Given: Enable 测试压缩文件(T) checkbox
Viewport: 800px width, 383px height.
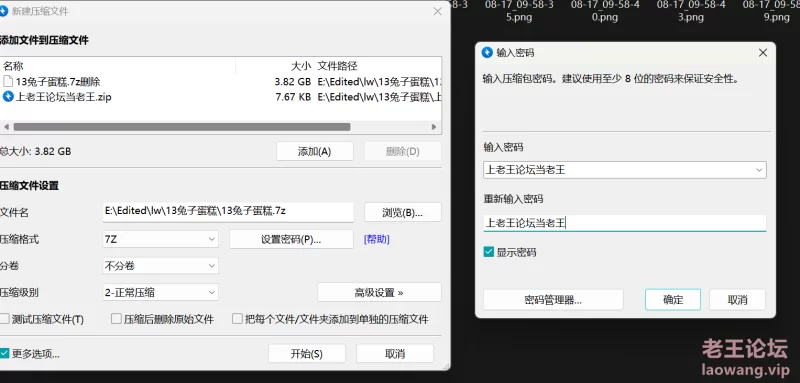Looking at the screenshot, I should (x=5, y=319).
